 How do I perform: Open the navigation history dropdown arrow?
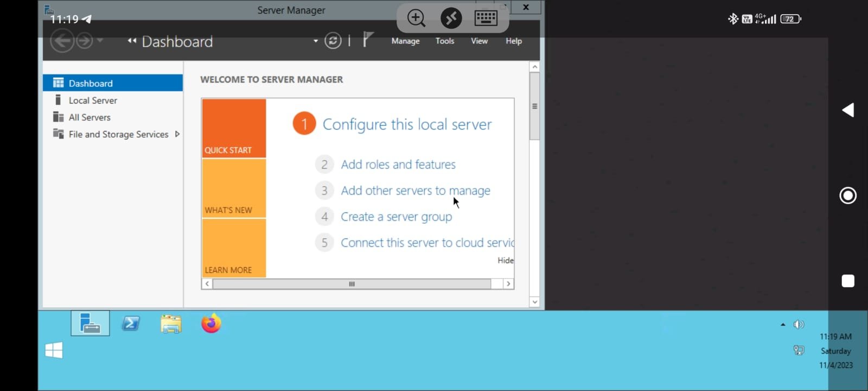100,40
